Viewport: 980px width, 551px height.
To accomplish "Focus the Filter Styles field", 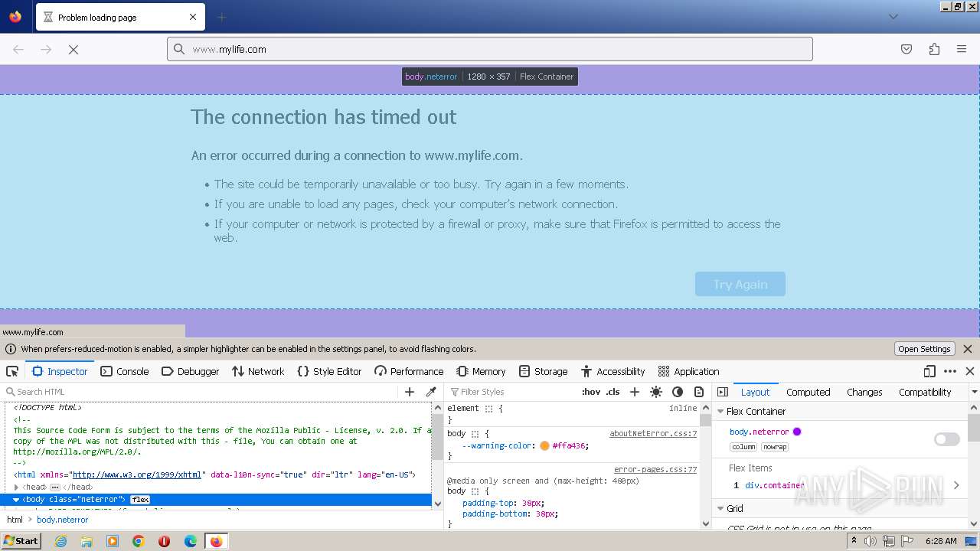I will point(509,392).
